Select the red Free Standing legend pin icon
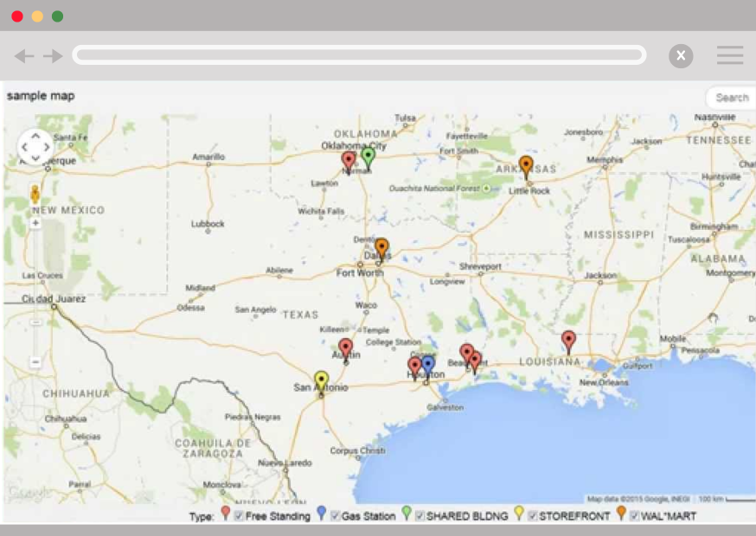This screenshot has width=756, height=536. tap(224, 514)
